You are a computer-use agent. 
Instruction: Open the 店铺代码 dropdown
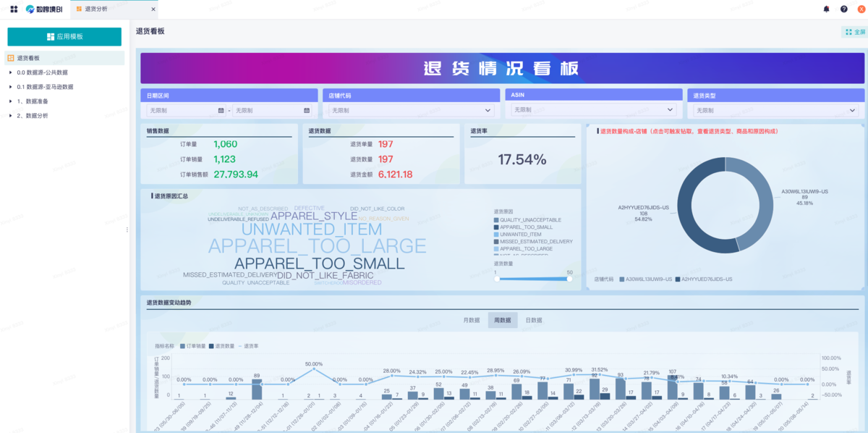coord(411,111)
